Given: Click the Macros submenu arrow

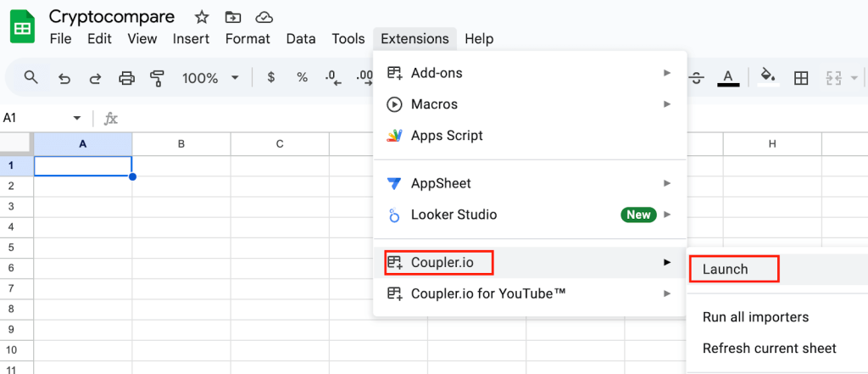Looking at the screenshot, I should tap(667, 104).
